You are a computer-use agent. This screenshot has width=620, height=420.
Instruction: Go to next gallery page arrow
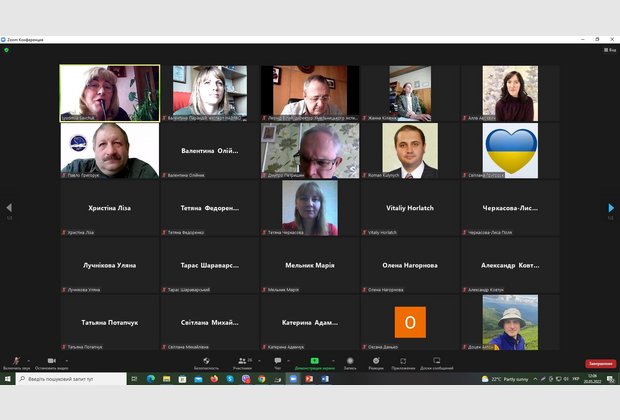coord(611,208)
